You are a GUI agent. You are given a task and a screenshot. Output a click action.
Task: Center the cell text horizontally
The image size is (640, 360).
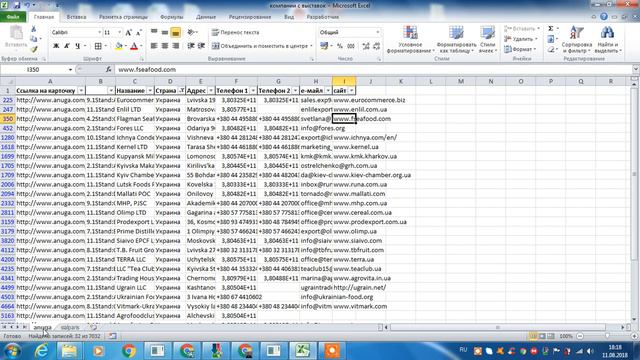[x=164, y=46]
